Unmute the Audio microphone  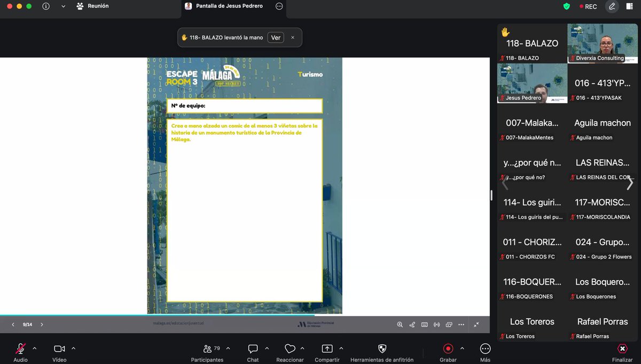coord(20,352)
